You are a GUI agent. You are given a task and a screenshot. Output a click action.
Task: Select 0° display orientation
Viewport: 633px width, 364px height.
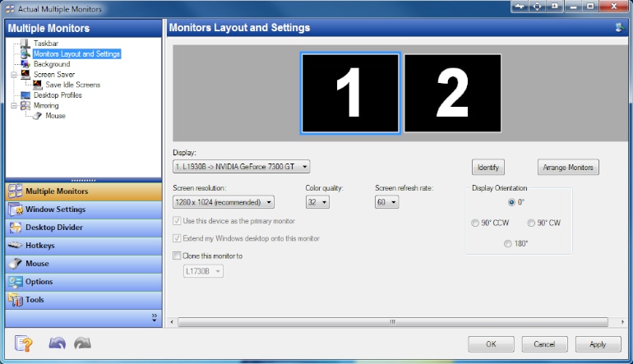(x=511, y=202)
